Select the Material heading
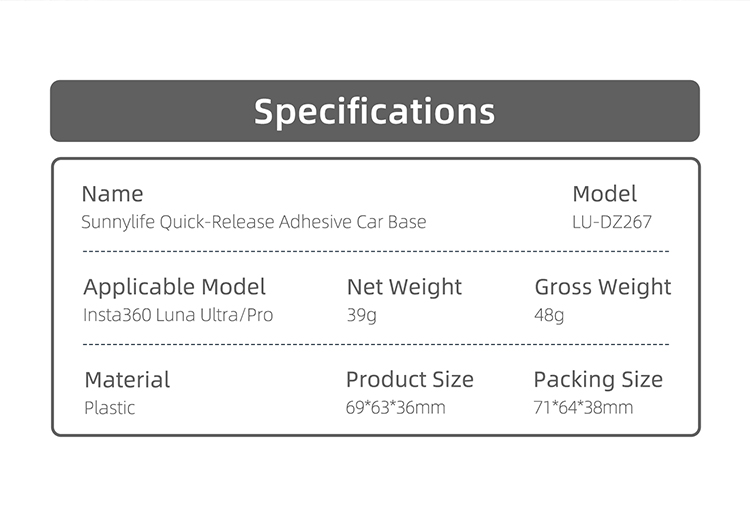This screenshot has height=516, width=750. 127,380
